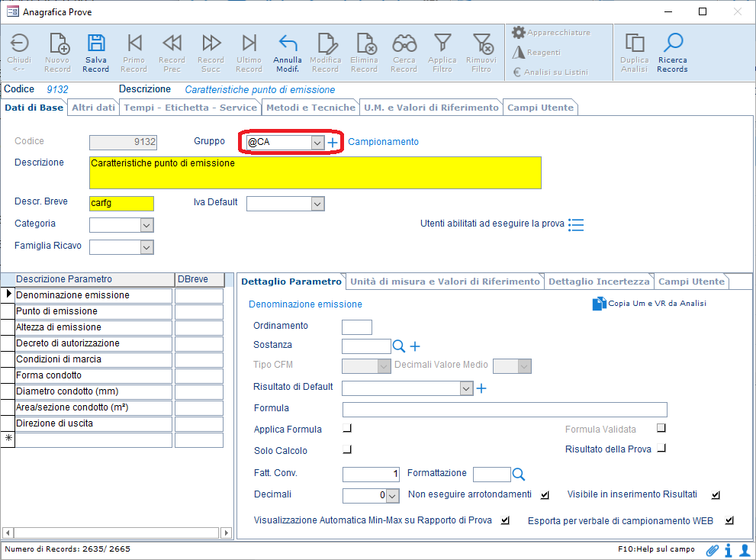Select the Punto di emissione row
The height and width of the screenshot is (560, 756).
94,311
